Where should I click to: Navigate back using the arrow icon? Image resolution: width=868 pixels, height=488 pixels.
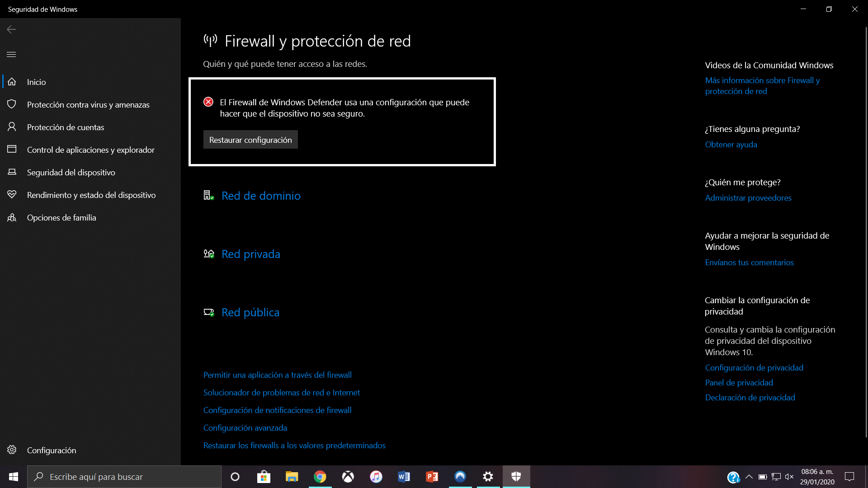point(11,29)
